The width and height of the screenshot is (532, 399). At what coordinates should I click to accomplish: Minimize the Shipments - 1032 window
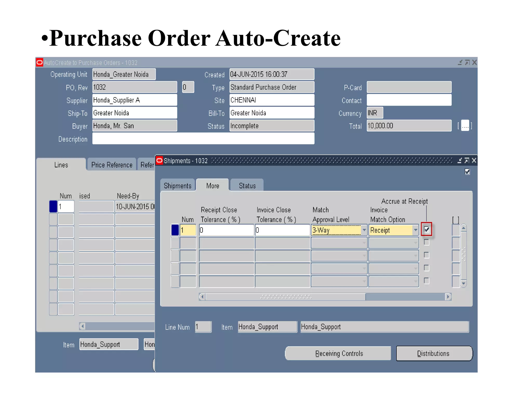tap(460, 161)
